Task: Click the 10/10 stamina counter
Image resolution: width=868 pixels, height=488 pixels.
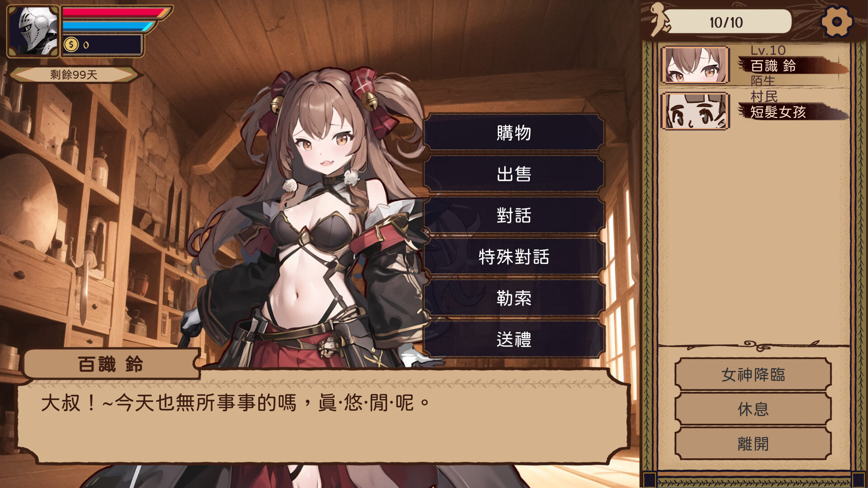Action: (x=726, y=22)
